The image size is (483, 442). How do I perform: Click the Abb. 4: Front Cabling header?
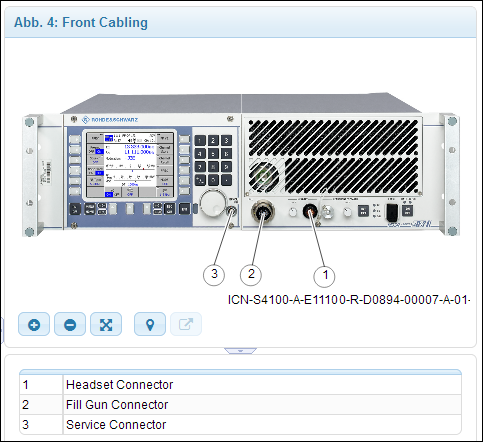[81, 23]
